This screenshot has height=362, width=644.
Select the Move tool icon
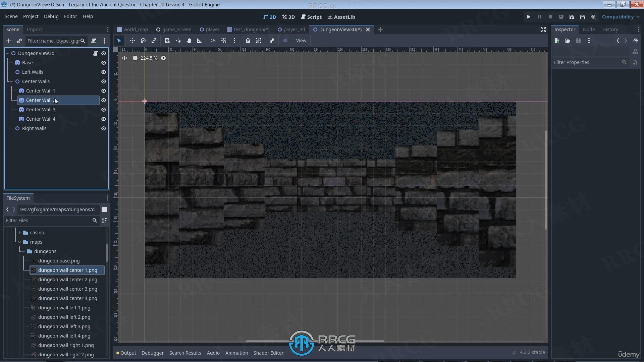(x=132, y=41)
